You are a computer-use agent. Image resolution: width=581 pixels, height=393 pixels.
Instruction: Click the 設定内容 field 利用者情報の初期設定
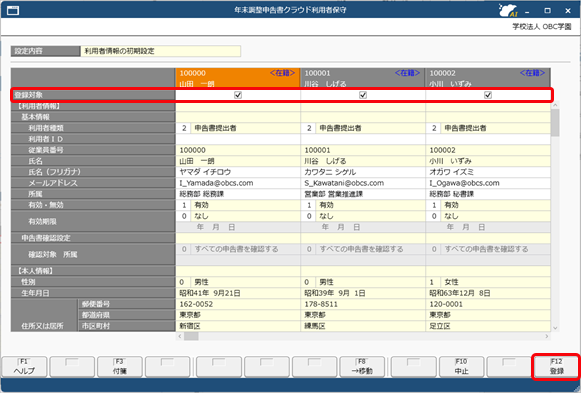pos(160,51)
